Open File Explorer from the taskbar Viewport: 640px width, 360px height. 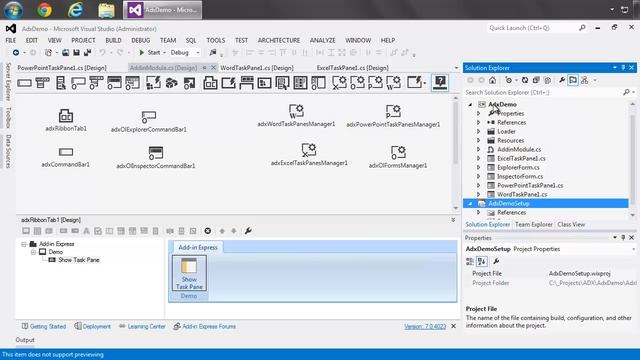tap(106, 9)
